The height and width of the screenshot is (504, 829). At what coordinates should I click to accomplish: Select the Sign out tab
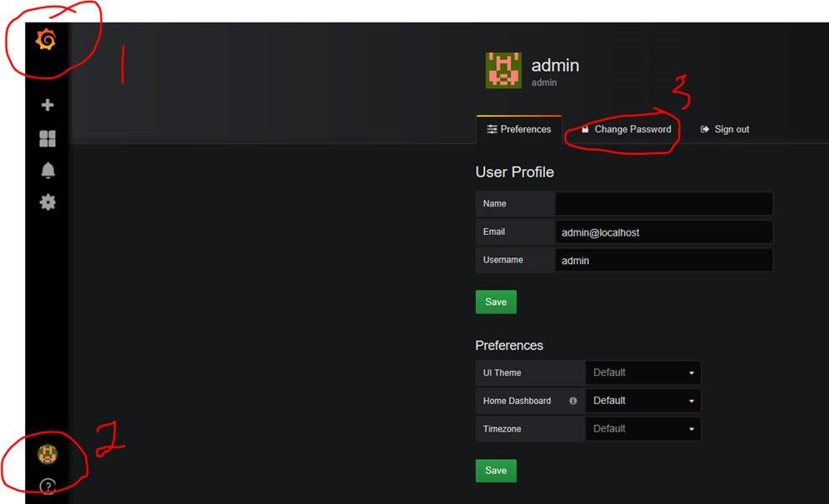coord(725,130)
